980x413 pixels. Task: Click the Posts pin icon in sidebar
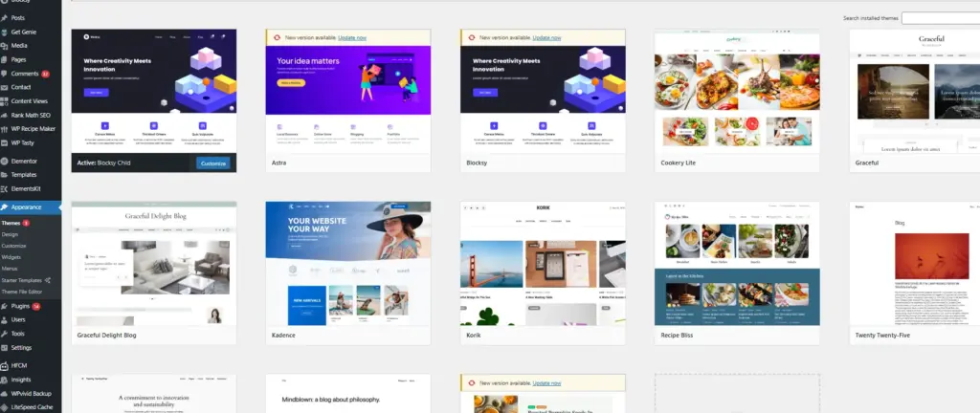(5, 18)
